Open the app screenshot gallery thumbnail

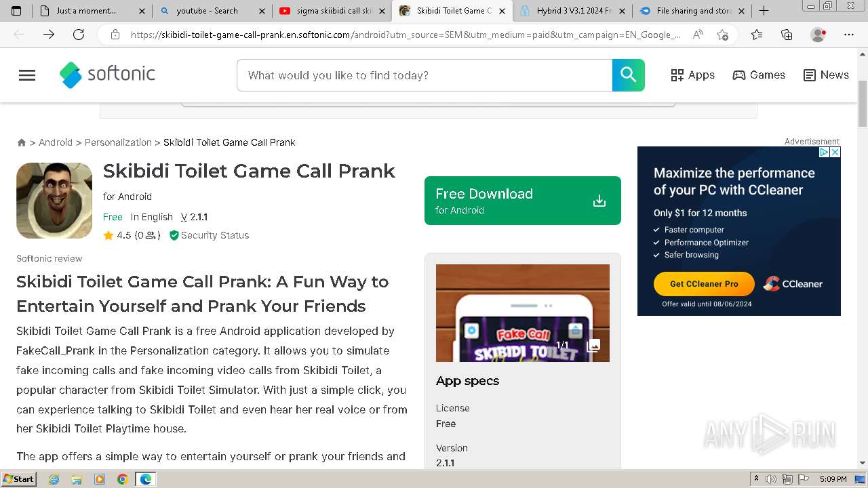click(523, 313)
